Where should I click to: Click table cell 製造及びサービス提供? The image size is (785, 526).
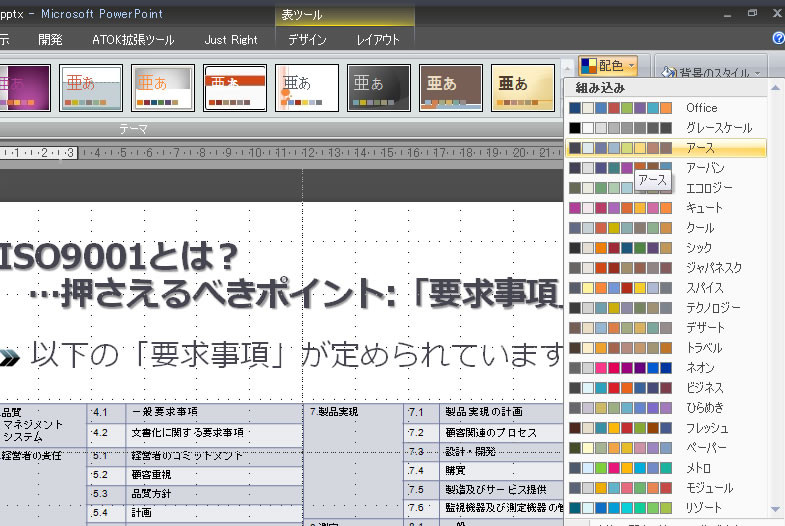(501, 489)
